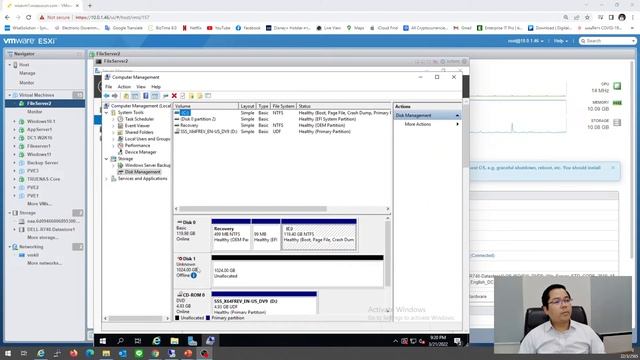Screen dimensions: 640x360
Task: Open the guest notification center icon
Action: click(458, 341)
